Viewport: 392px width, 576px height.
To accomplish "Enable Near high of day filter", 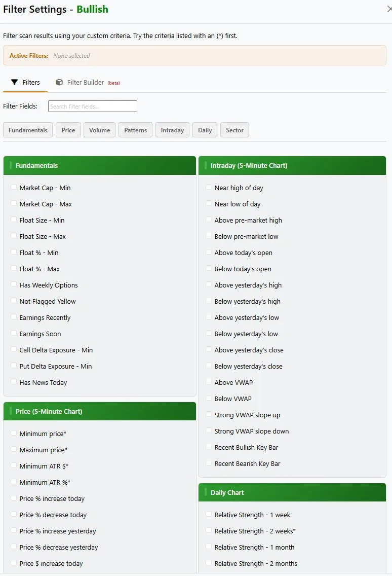I will coord(209,187).
